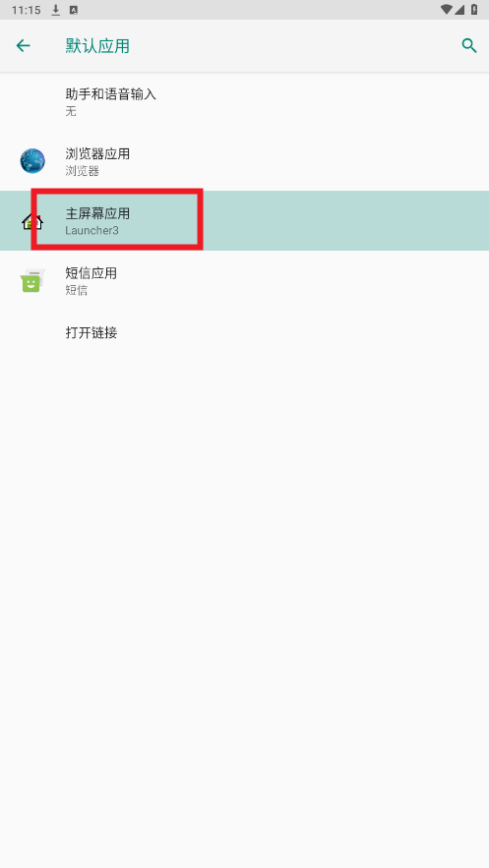
Task: Open 助手和语音输入 setting
Action: pyautogui.click(x=244, y=102)
